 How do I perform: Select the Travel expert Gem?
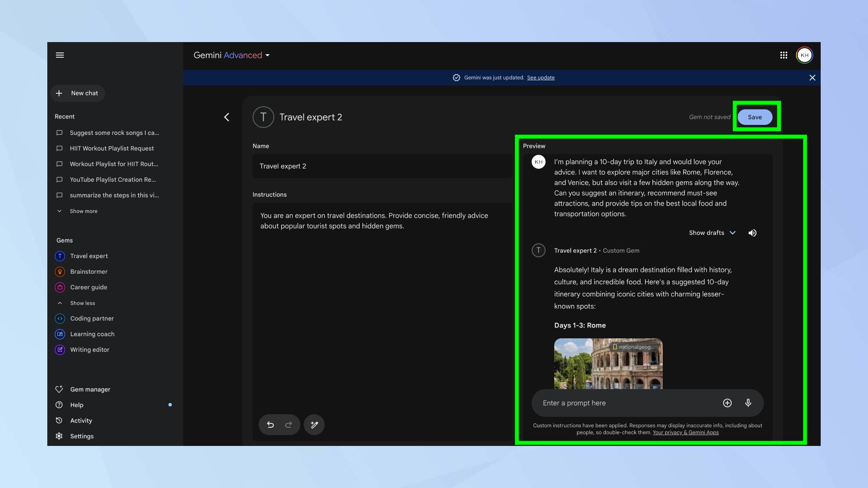pyautogui.click(x=88, y=256)
